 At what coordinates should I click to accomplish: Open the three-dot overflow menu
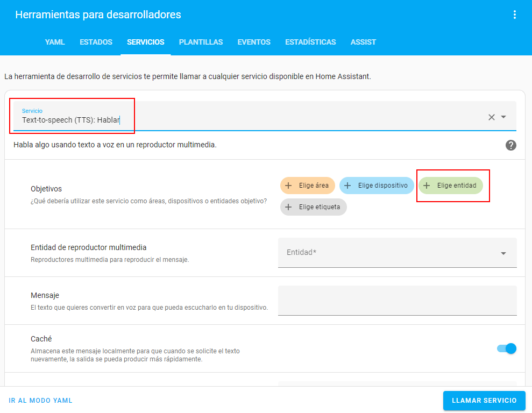pyautogui.click(x=515, y=15)
